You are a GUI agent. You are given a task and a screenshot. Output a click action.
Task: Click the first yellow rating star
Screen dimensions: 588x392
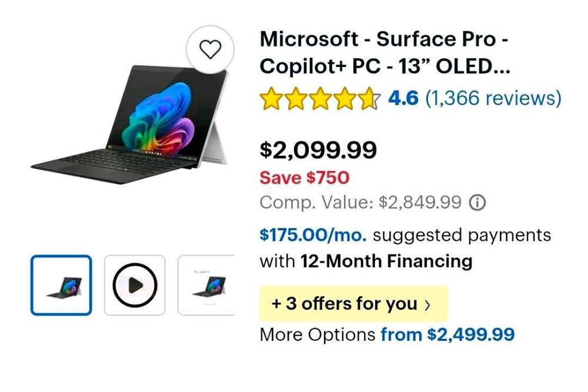click(x=270, y=98)
